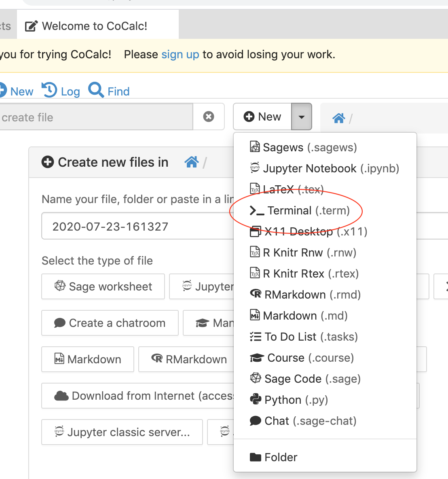Click the Sagews worksheet icon in menu
This screenshot has height=479, width=448.
coord(255,146)
